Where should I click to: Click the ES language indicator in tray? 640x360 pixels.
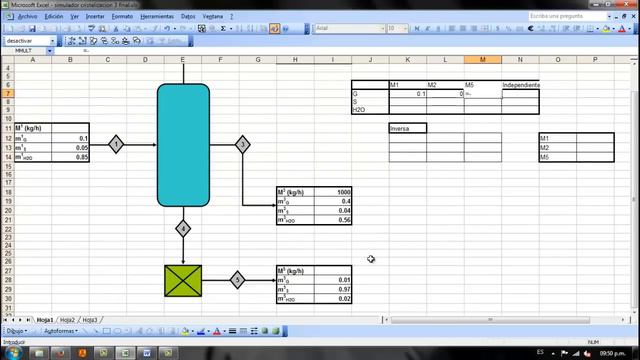click(x=540, y=352)
